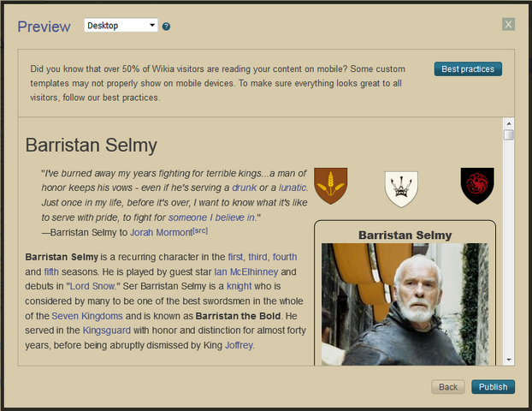Click the infobox title 'Barristan Selmy'
Screen dimensions: 532x411
(x=405, y=235)
